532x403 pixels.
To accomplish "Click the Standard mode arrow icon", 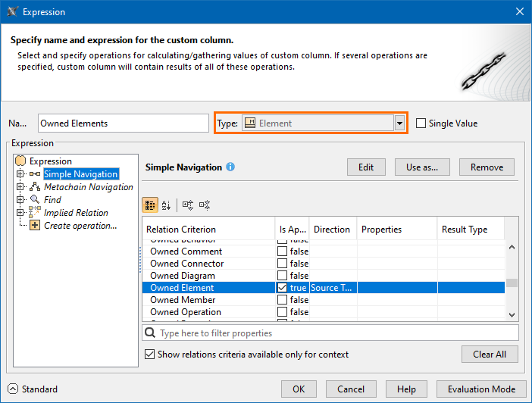I will coord(13,389).
